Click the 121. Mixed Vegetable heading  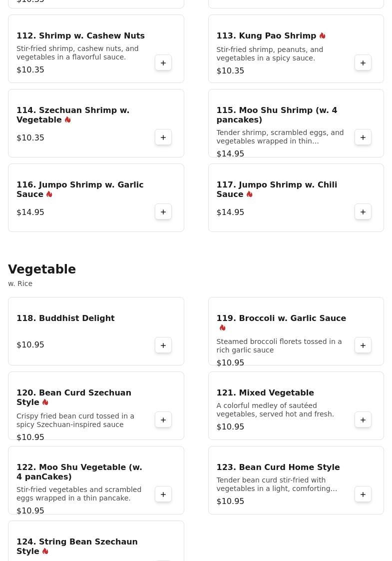[x=265, y=393]
